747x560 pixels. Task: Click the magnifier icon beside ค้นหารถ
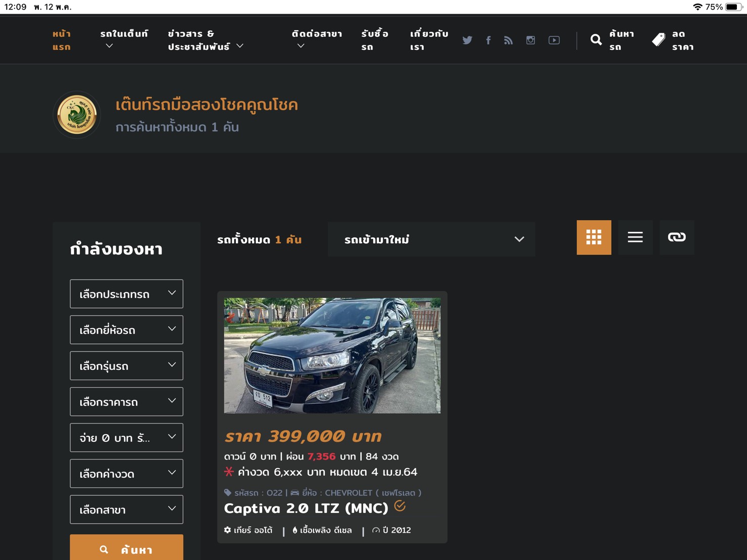coord(596,40)
